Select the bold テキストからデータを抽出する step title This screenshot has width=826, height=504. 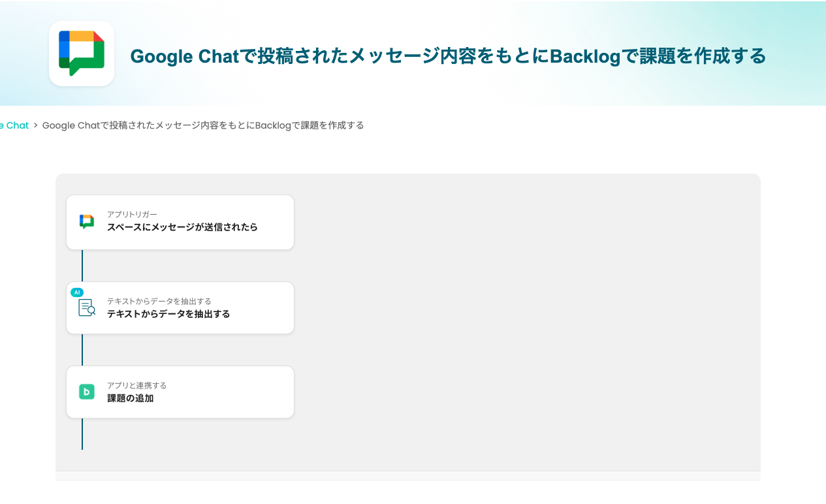(x=168, y=314)
